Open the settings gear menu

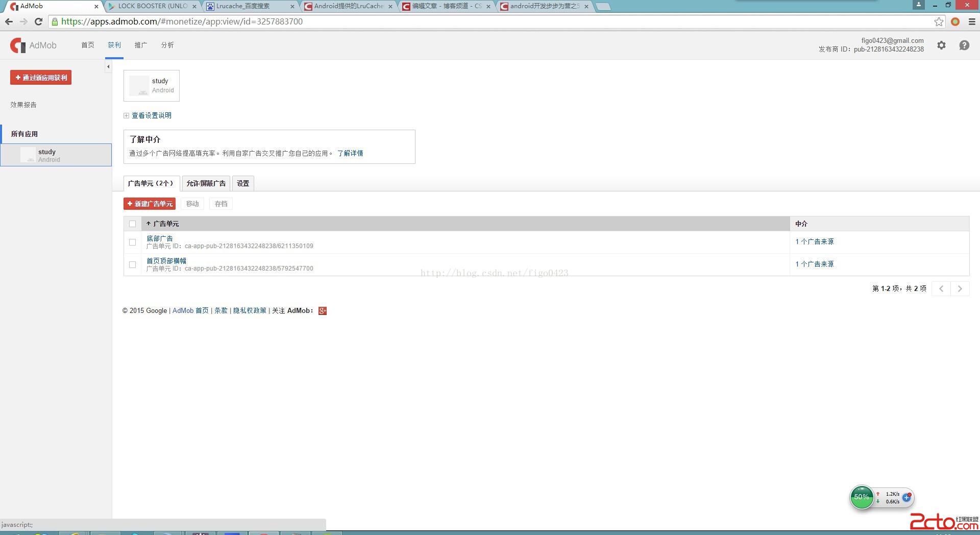[941, 45]
